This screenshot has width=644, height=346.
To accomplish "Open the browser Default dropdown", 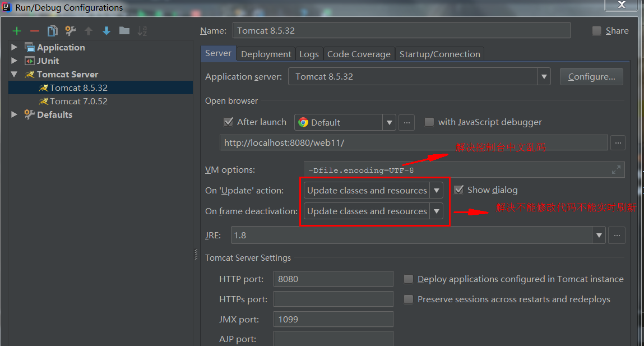I will click(x=389, y=122).
